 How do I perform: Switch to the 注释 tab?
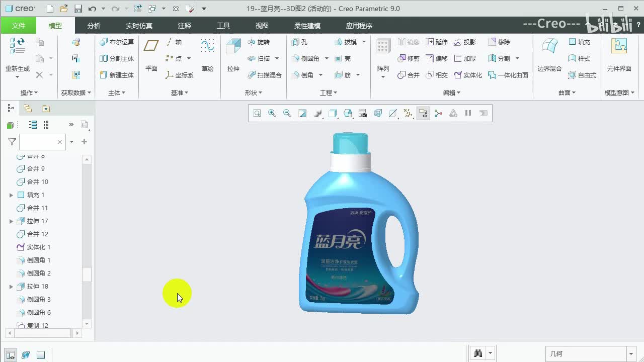[x=185, y=26]
